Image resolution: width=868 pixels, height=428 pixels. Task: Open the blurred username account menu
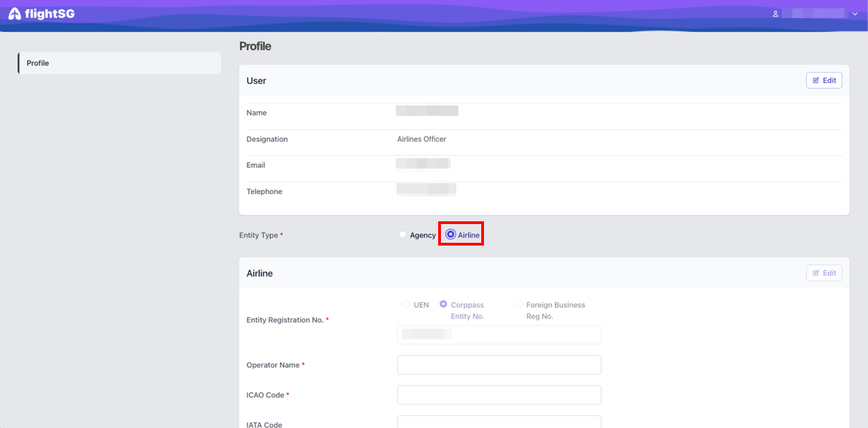click(812, 14)
